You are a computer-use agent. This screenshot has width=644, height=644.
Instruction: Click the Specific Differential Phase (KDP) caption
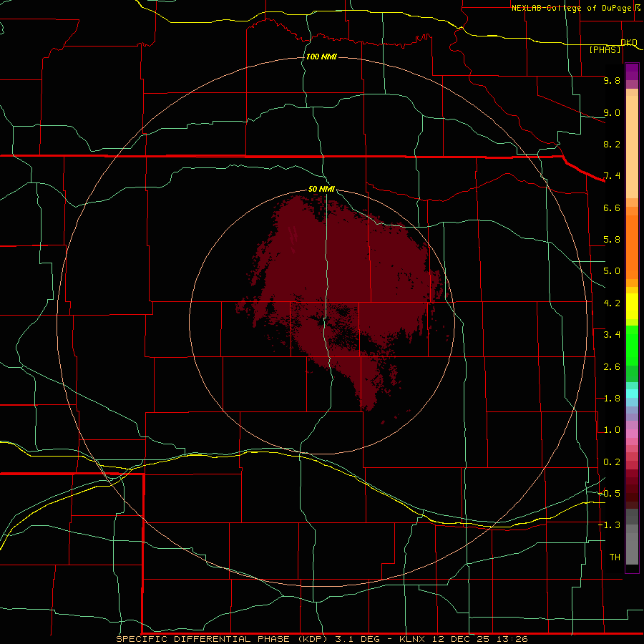pyautogui.click(x=222, y=639)
